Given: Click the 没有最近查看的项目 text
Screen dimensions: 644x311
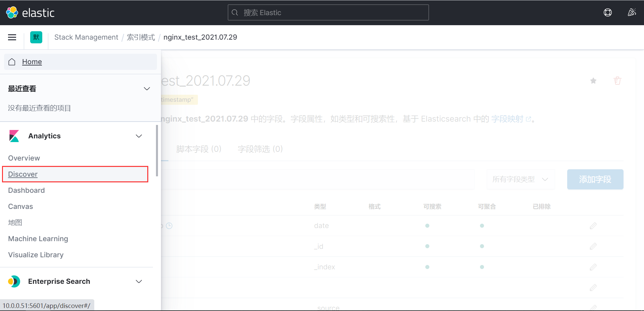Looking at the screenshot, I should pos(39,108).
